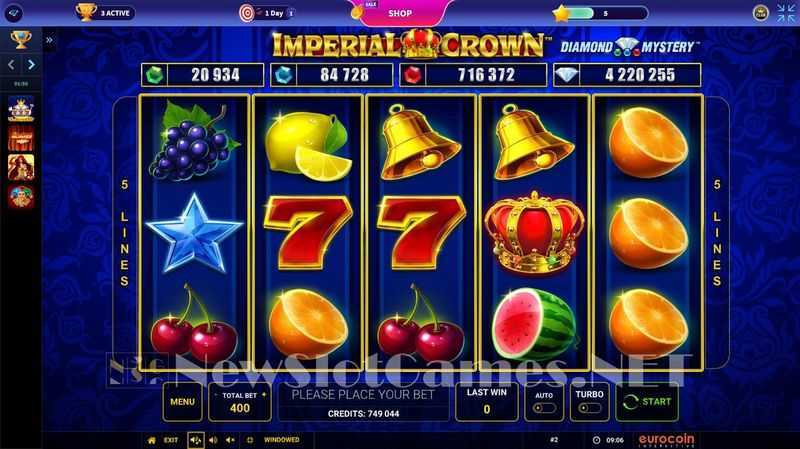800x449 pixels.
Task: Expand the left sidebar with double chevron
Action: tap(49, 40)
